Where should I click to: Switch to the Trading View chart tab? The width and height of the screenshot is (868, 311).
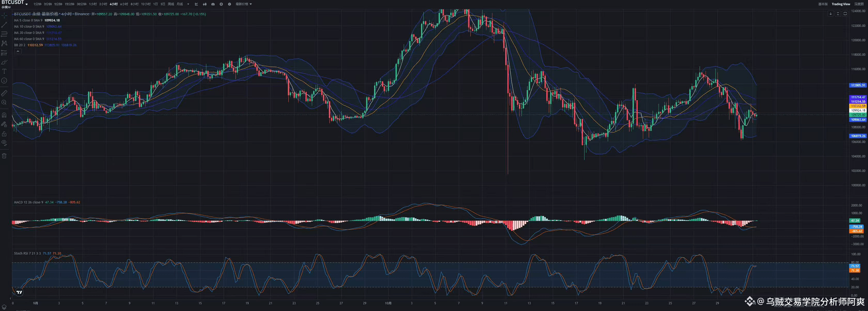(x=841, y=4)
